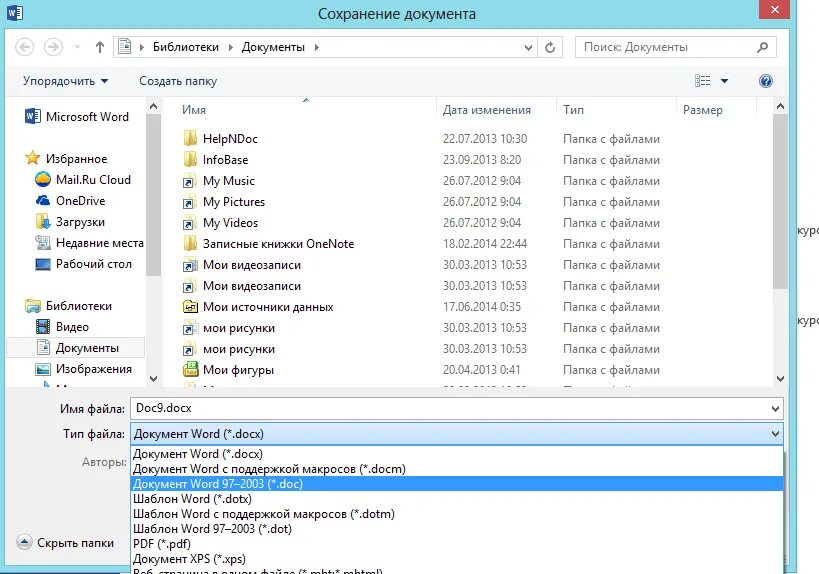Image resolution: width=819 pixels, height=574 pixels.
Task: Sort by Тип column header
Action: 573,110
